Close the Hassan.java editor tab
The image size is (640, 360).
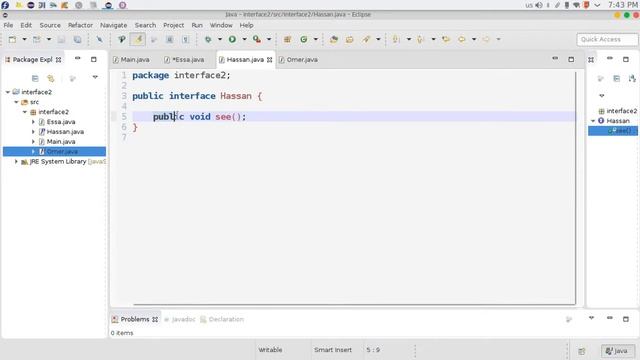(x=269, y=60)
